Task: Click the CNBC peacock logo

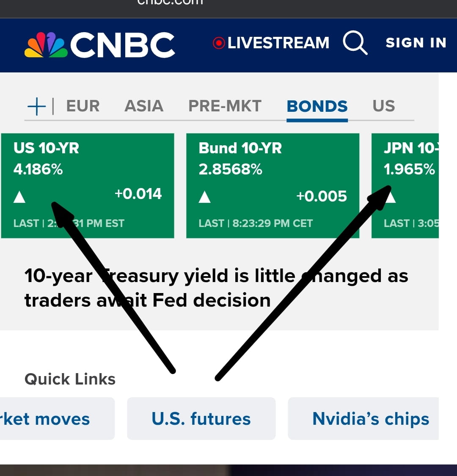Action: 46,45
